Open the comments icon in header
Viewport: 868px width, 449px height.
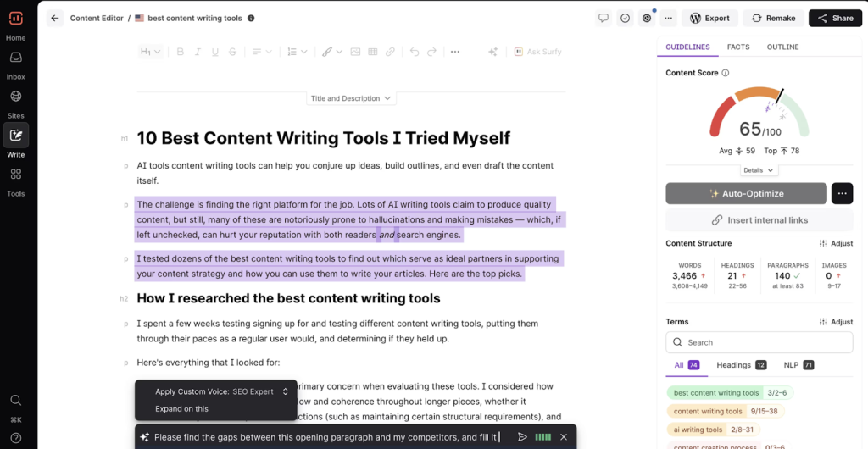pyautogui.click(x=604, y=19)
